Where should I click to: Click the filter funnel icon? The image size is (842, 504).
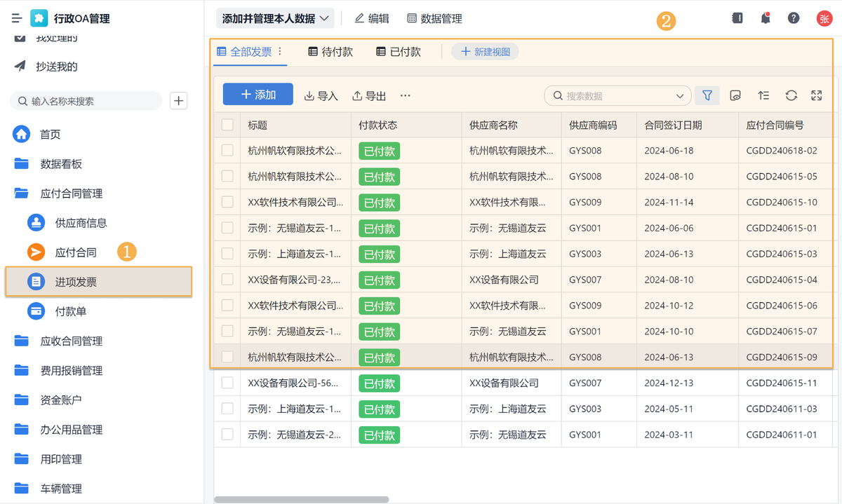click(707, 95)
